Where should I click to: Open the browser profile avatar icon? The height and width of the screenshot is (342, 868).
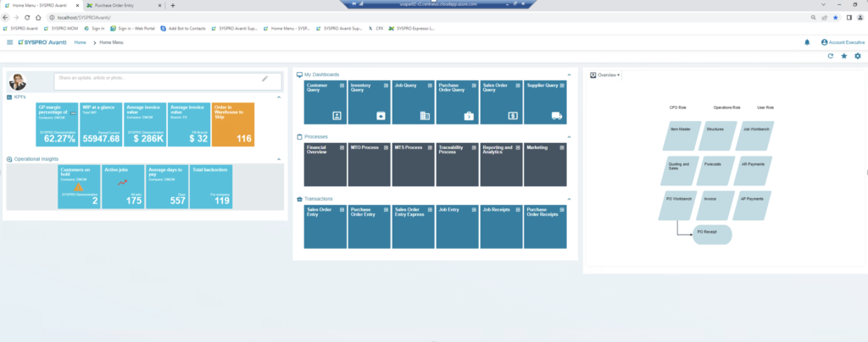pyautogui.click(x=860, y=18)
